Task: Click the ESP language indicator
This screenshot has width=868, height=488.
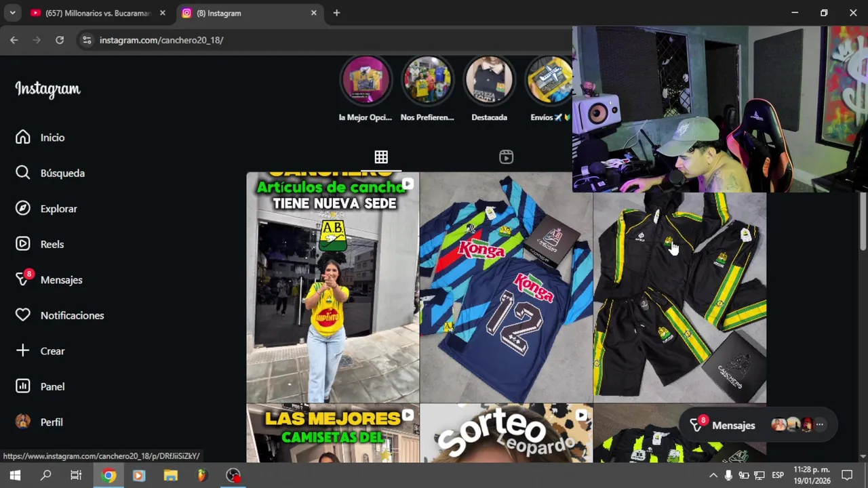Action: coord(778,475)
